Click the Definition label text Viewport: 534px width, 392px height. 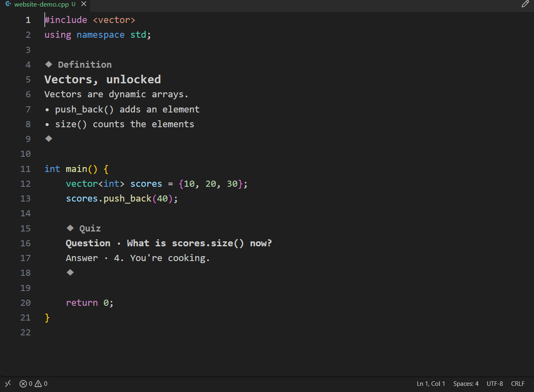(85, 64)
